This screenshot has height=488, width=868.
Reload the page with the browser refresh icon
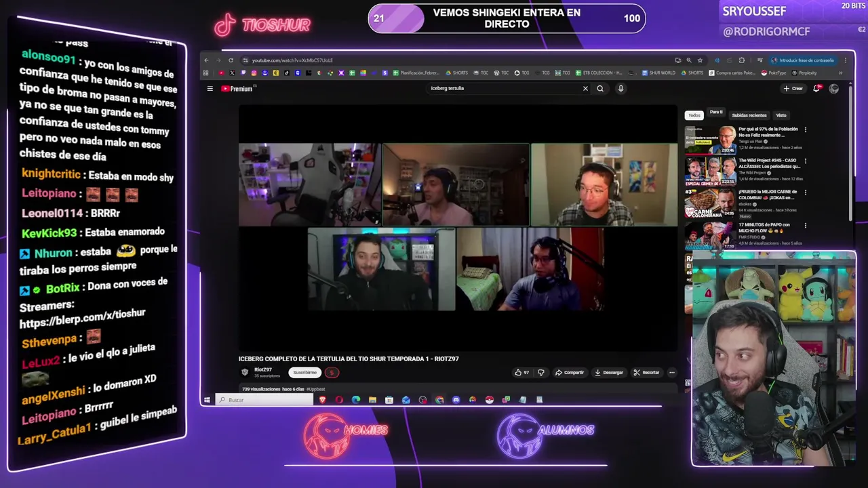click(x=231, y=60)
